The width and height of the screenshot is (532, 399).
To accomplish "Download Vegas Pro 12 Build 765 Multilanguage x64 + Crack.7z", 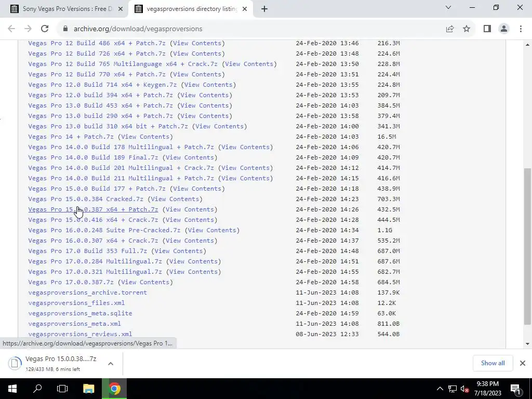I will [x=123, y=64].
